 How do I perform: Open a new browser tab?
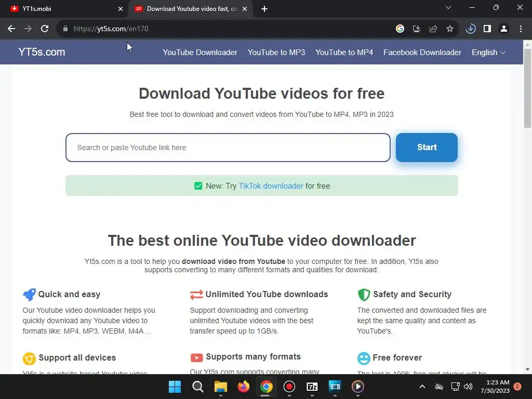pyautogui.click(x=264, y=9)
